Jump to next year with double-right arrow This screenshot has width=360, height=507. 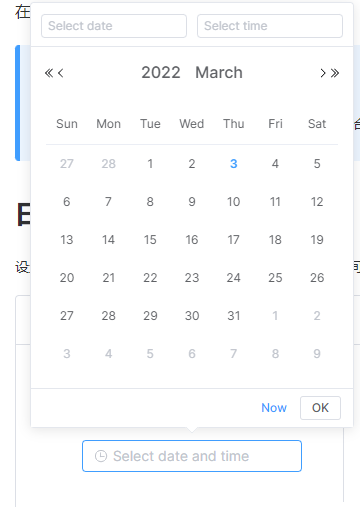pyautogui.click(x=335, y=73)
